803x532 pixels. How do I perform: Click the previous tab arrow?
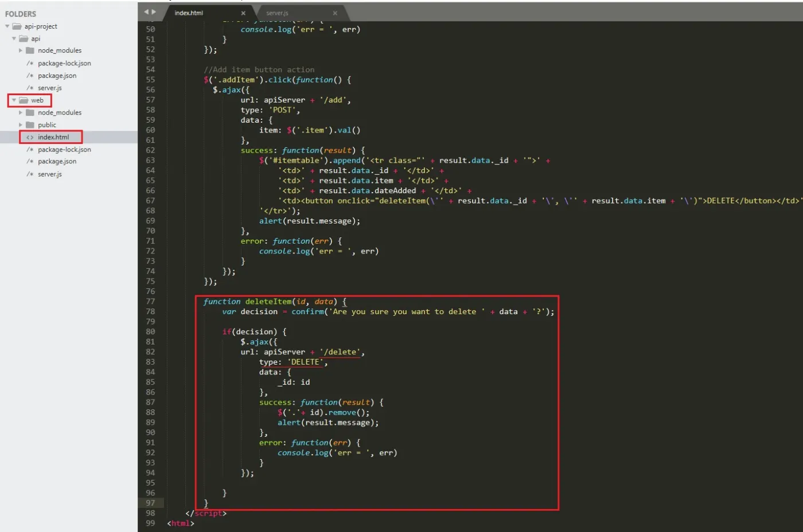click(x=146, y=12)
